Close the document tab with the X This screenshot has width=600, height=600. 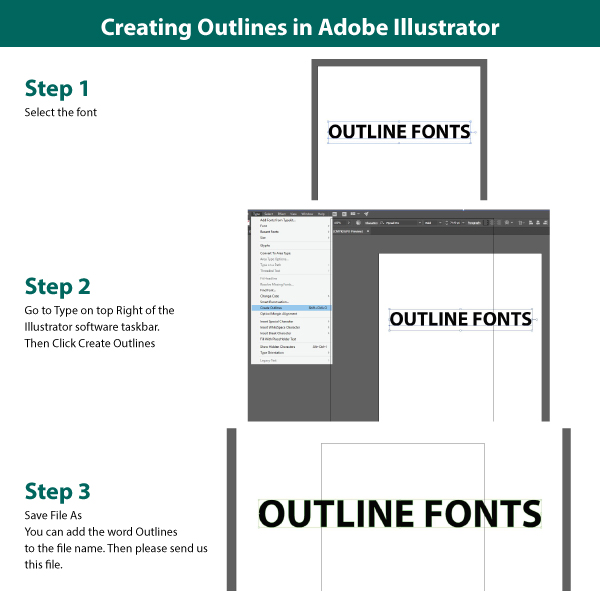[x=368, y=231]
